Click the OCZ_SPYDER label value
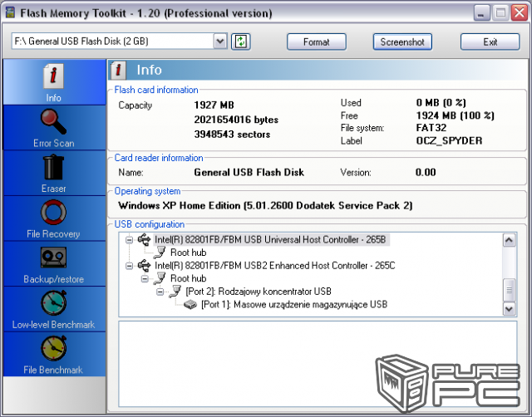This screenshot has width=532, height=417. [449, 140]
